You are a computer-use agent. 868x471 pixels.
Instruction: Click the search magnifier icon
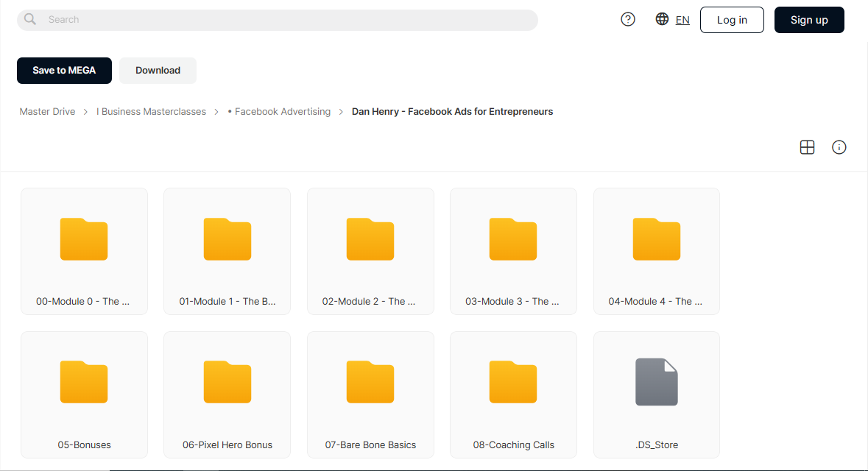point(30,19)
